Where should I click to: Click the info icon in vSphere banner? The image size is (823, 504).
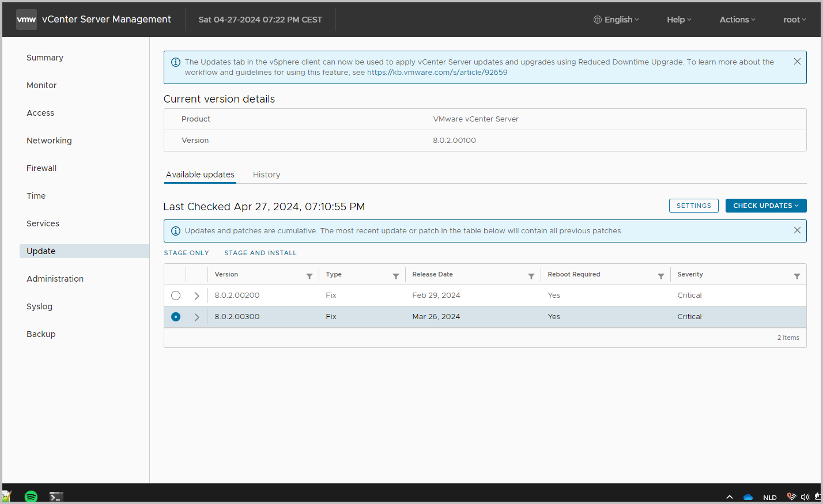tap(176, 62)
